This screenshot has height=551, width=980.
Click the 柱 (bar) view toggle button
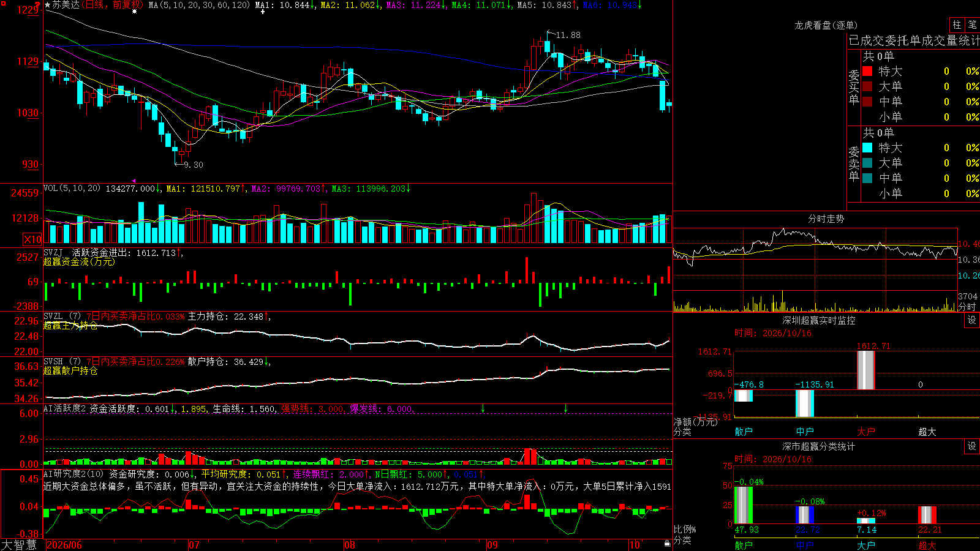(957, 25)
